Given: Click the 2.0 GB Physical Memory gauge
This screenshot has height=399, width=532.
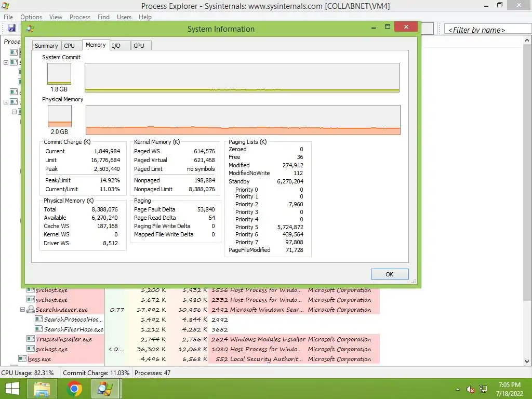Looking at the screenshot, I should [59, 116].
